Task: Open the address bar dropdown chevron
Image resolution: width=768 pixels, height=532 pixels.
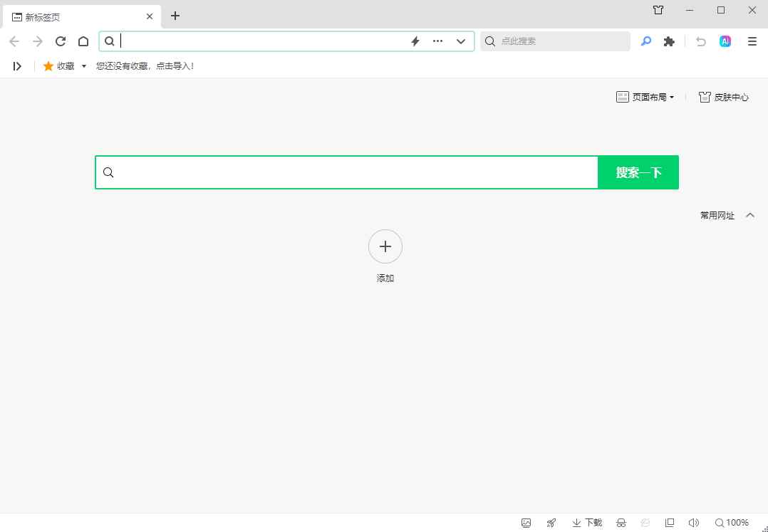Action: (x=461, y=41)
